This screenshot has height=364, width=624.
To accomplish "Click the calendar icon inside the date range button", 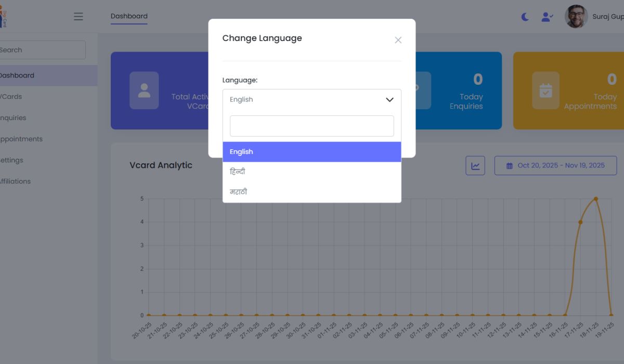I will click(x=509, y=165).
